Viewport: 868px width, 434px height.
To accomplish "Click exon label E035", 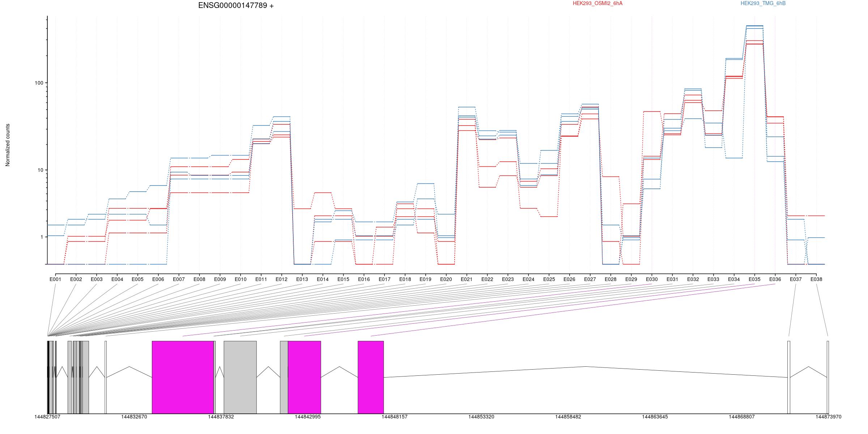I will [x=754, y=279].
